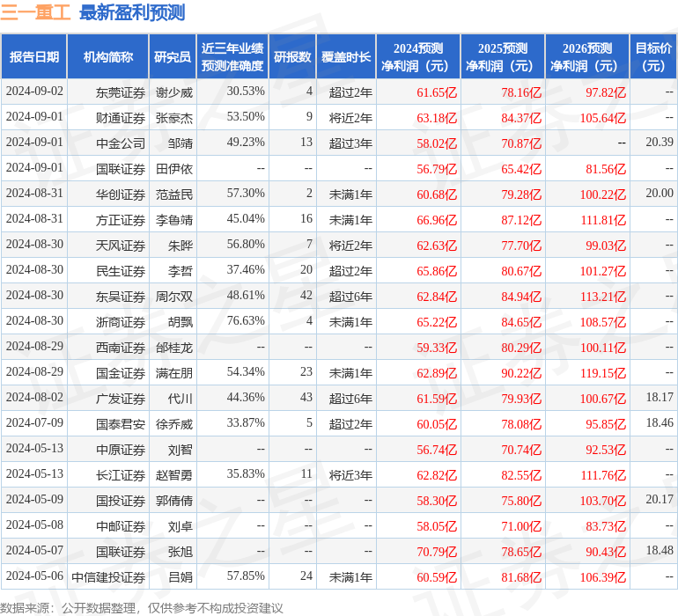
Task: Click the 研究员 column header
Action: [173, 57]
